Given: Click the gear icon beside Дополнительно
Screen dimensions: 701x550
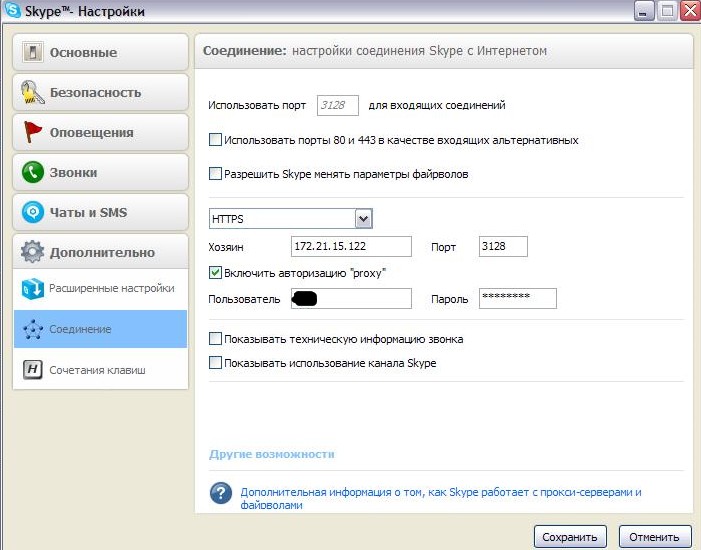Looking at the screenshot, I should pyautogui.click(x=33, y=252).
